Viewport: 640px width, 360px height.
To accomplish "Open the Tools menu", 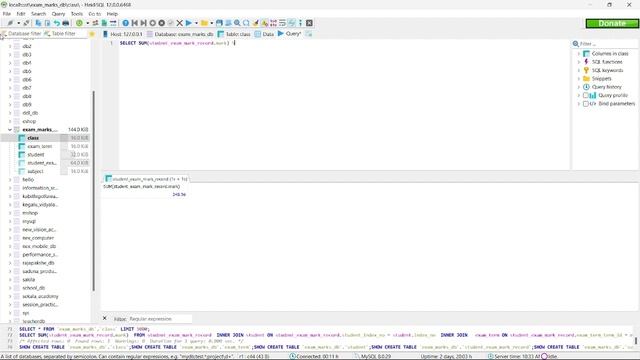I will coord(77,14).
